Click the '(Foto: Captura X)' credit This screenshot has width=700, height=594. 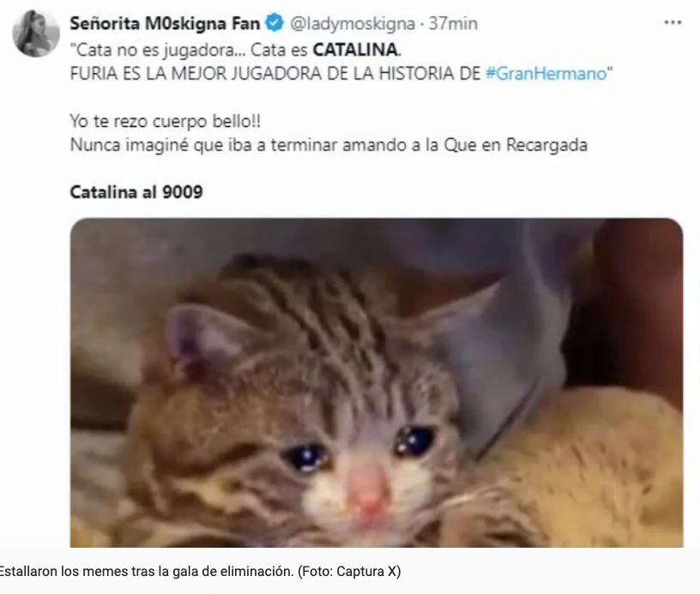coord(349,571)
